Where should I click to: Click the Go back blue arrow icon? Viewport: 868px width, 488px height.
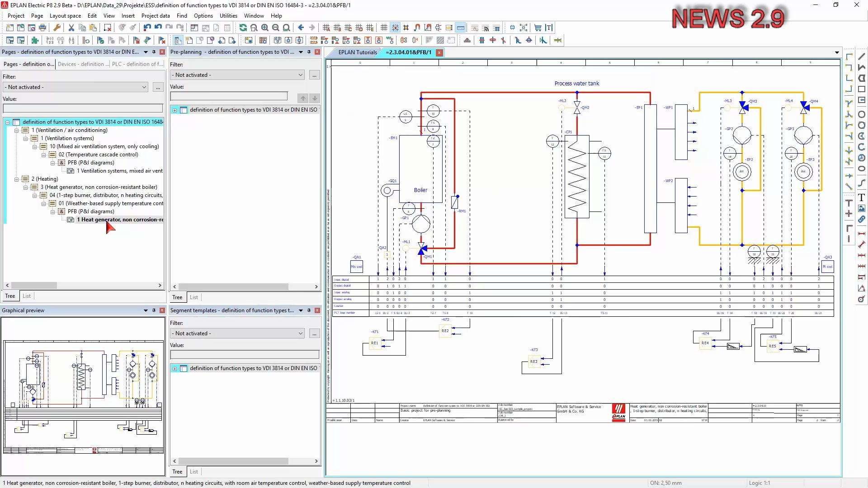[301, 28]
